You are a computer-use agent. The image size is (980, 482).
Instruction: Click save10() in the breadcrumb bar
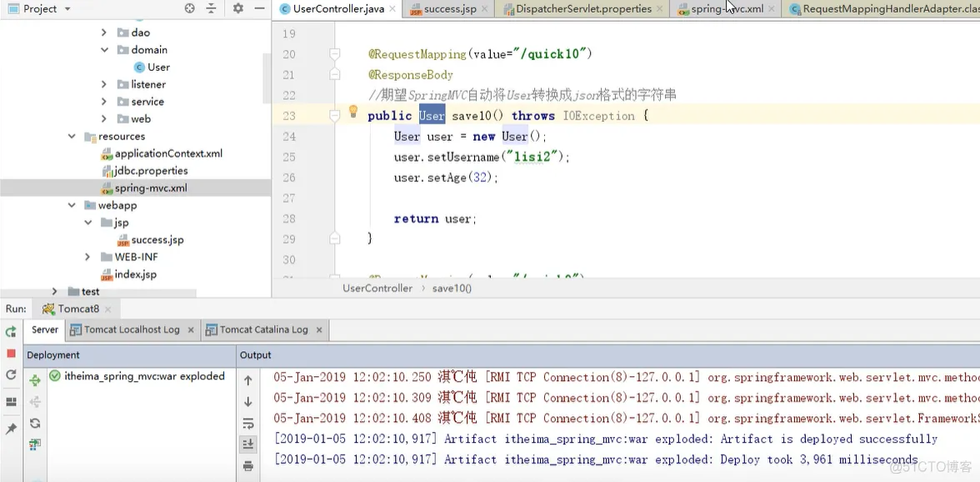[x=450, y=287]
